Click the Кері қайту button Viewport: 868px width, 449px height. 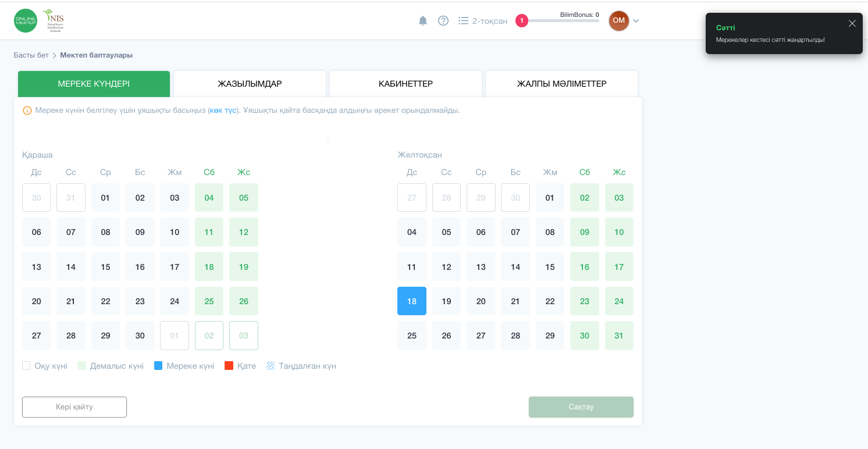click(x=74, y=407)
